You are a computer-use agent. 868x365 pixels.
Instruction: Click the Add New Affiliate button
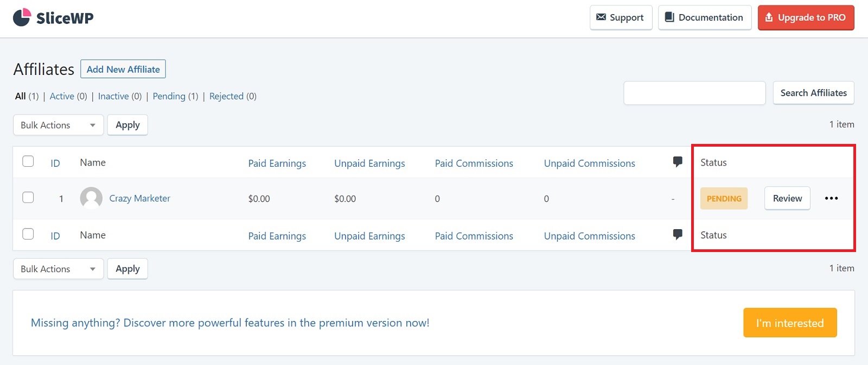point(123,69)
